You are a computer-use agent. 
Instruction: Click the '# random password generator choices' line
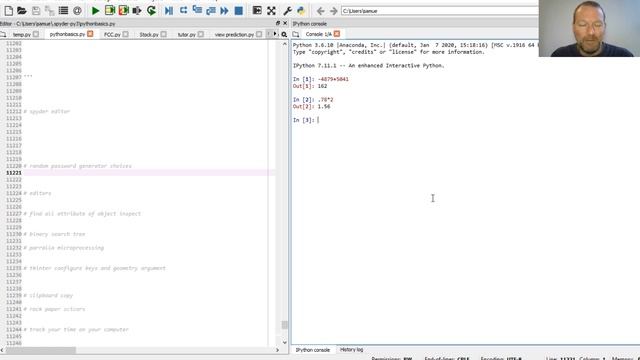78,166
